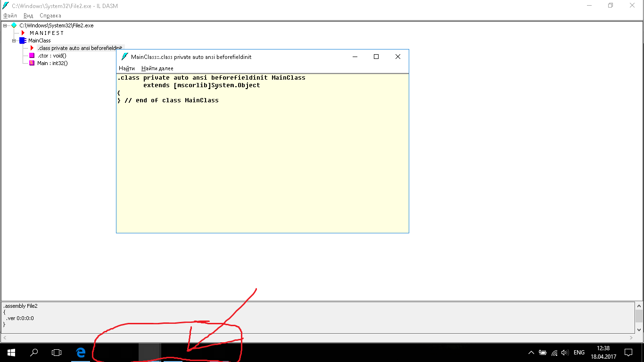The width and height of the screenshot is (644, 362).
Task: Open the Файл menu in IL DASM
Action: 10,16
